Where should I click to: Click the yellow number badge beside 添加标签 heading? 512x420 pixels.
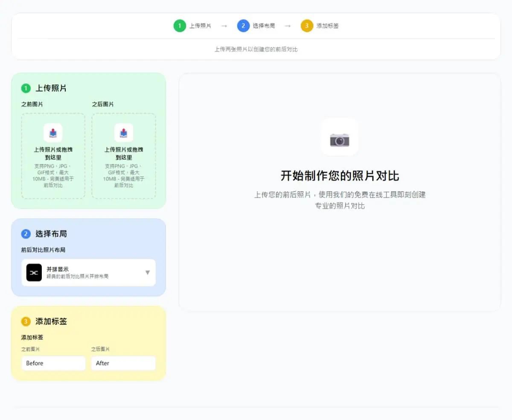(26, 321)
